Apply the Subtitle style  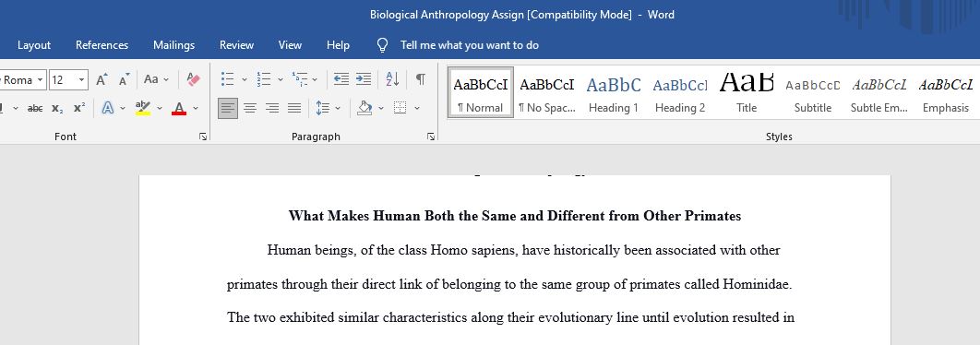812,92
